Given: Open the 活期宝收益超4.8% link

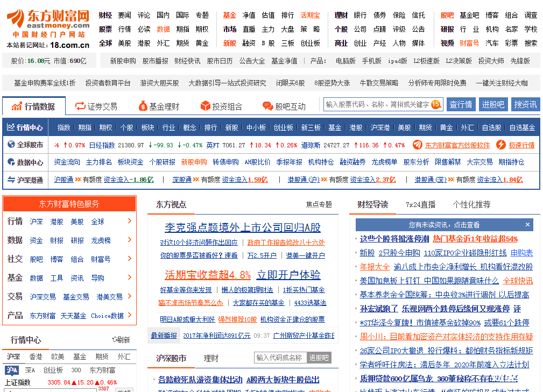Looking at the screenshot, I should click(x=207, y=275).
